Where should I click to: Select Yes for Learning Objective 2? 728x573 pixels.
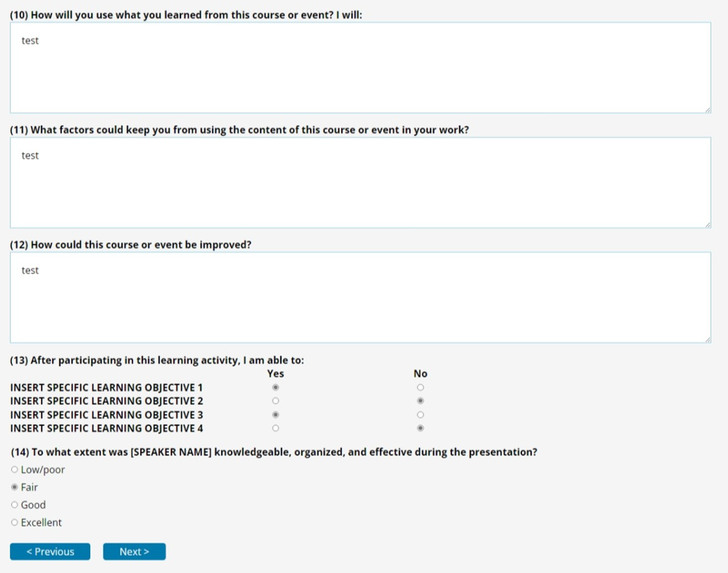(276, 401)
